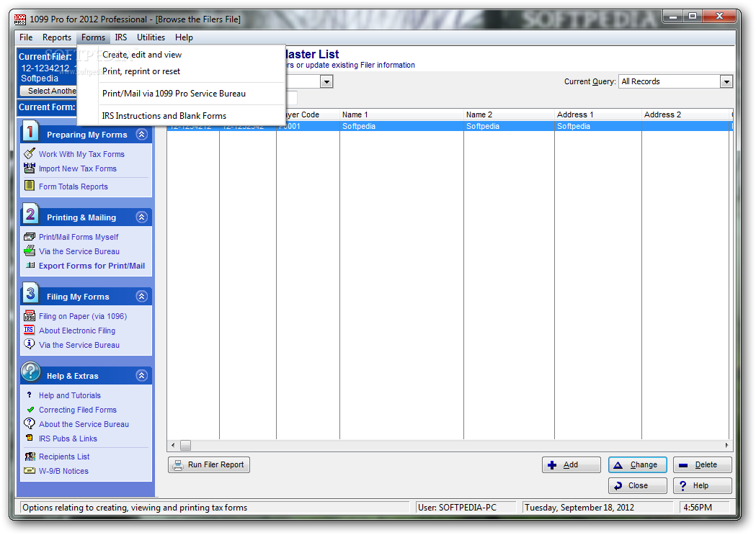Click the green checkmark beside Correcting Filed Forms

(x=30, y=410)
